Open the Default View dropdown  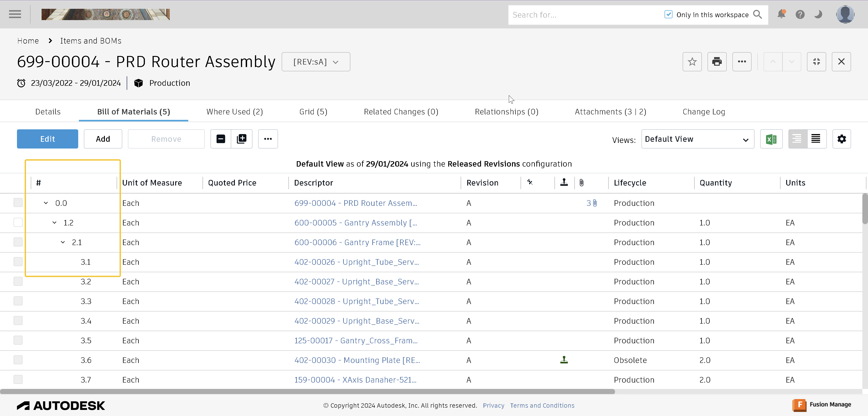697,139
